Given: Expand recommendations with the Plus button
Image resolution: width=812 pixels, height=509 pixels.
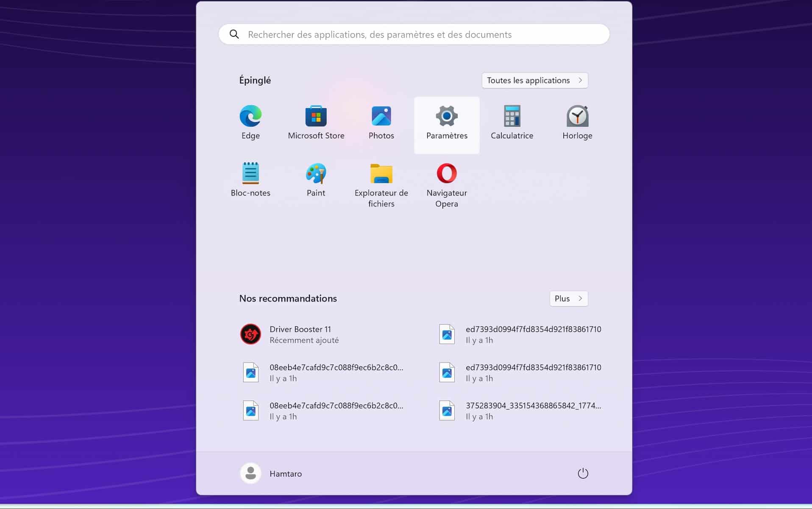Looking at the screenshot, I should pos(568,299).
